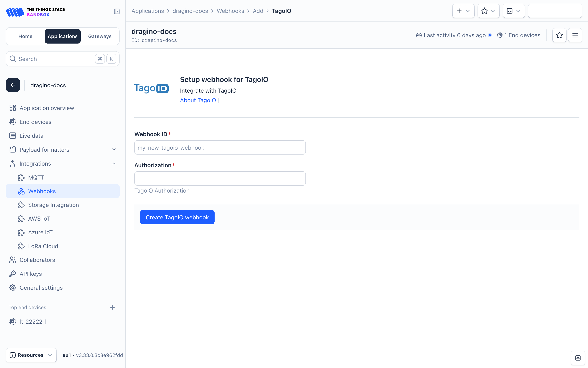Click Create TagoIO webhook button

(x=177, y=217)
